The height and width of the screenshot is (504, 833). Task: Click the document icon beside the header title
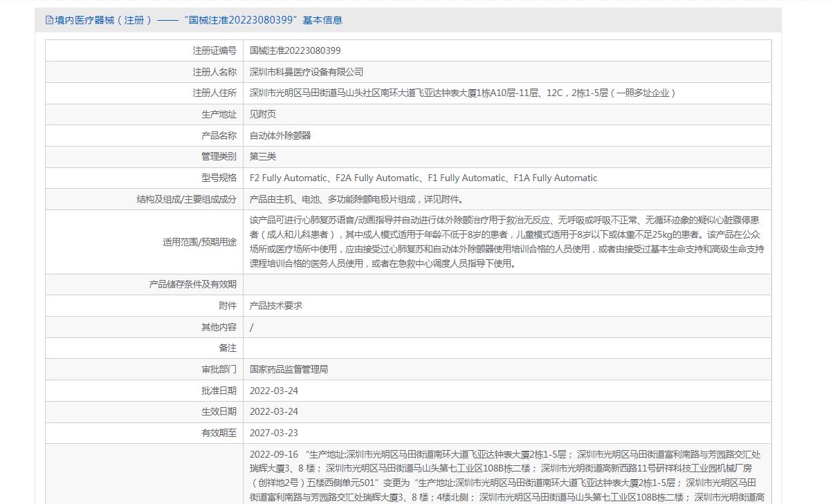click(49, 20)
